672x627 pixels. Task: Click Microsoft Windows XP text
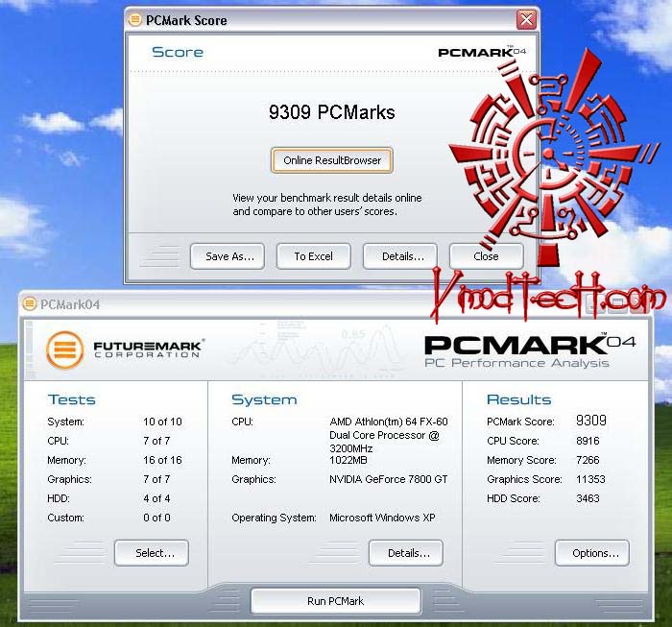tap(382, 518)
